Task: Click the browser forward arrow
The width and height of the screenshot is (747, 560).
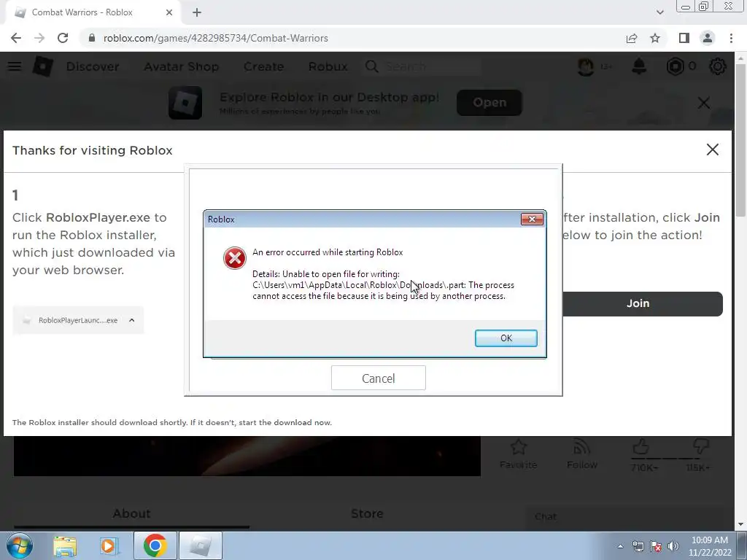Action: (x=39, y=38)
